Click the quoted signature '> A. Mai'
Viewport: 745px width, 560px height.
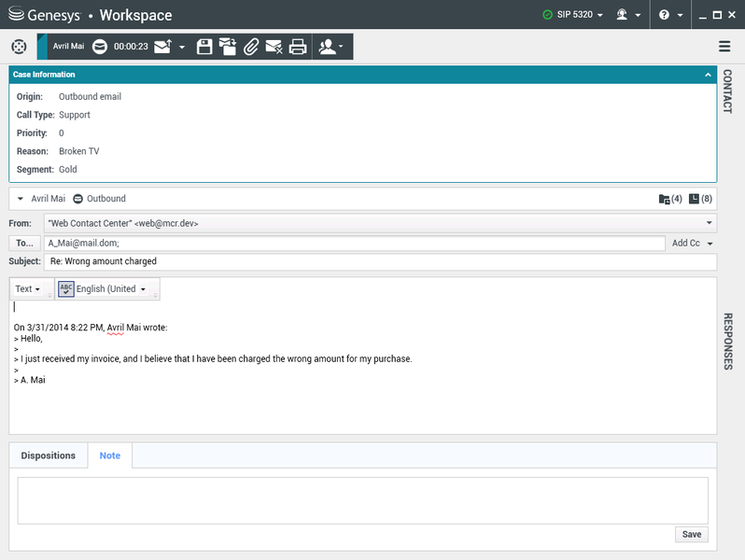[30, 380]
